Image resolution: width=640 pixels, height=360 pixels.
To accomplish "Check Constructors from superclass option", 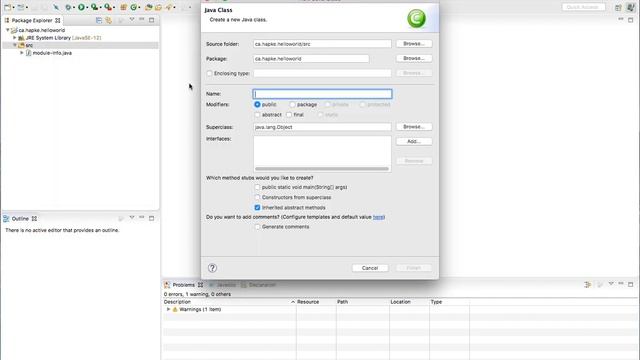I will [257, 197].
